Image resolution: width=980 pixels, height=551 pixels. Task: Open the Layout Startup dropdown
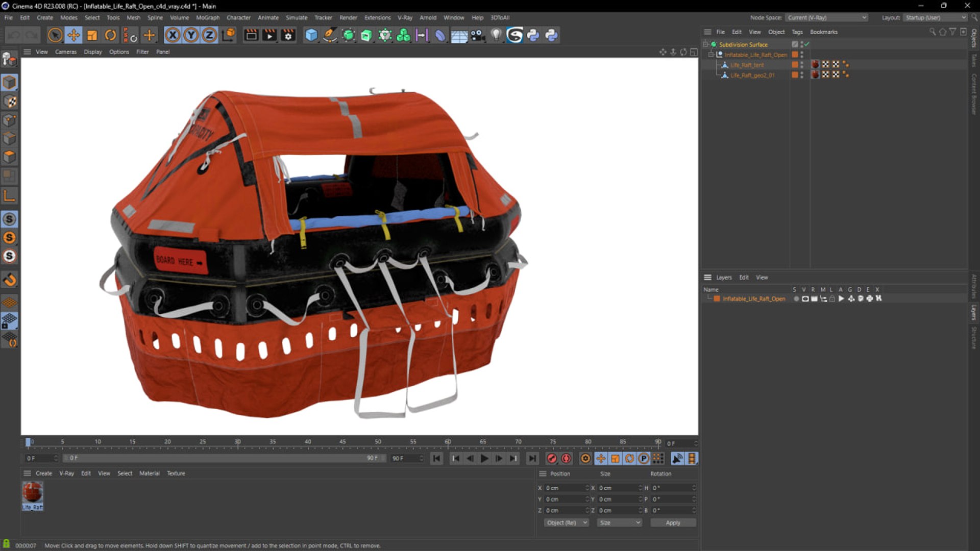click(935, 17)
